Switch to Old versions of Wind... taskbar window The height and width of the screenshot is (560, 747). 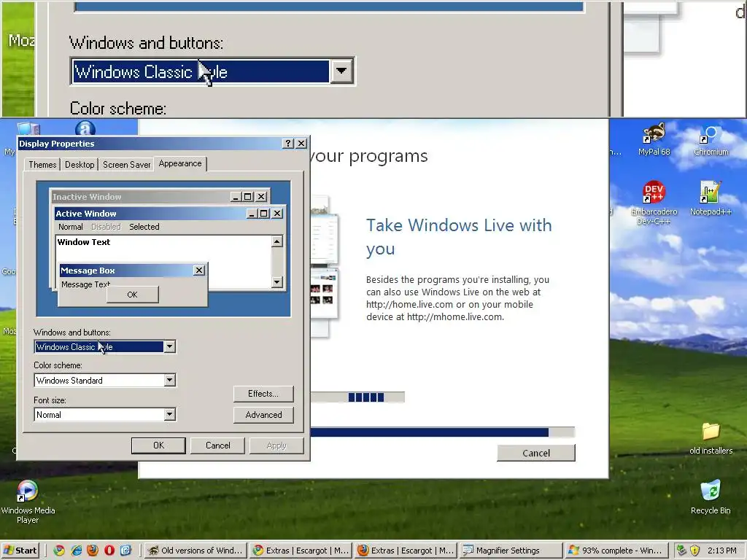pos(196,551)
